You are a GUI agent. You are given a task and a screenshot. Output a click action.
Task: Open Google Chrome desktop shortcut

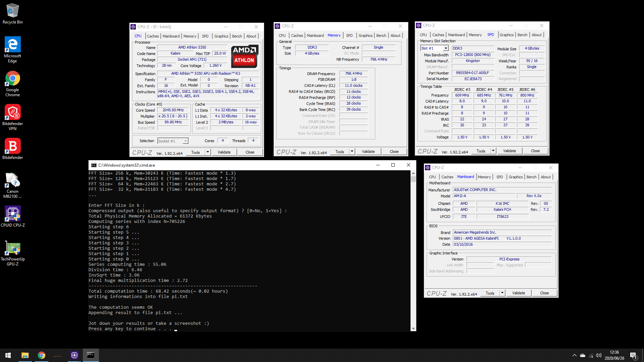click(12, 84)
